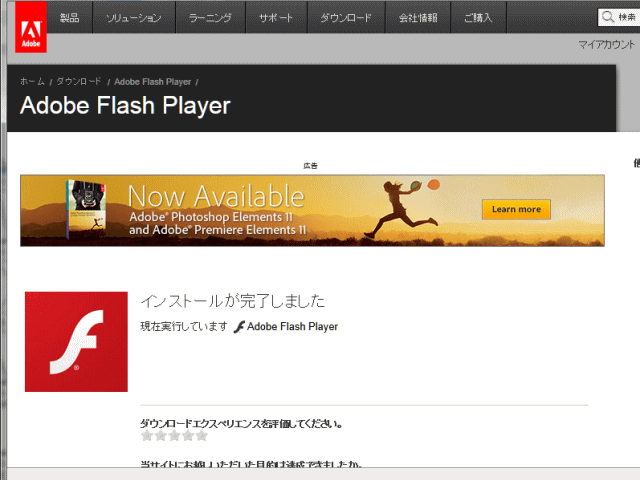Screen dimensions: 640x480
Task: Click the ダウンロードエクスペリエンスを評価してください text
Action: tap(241, 424)
